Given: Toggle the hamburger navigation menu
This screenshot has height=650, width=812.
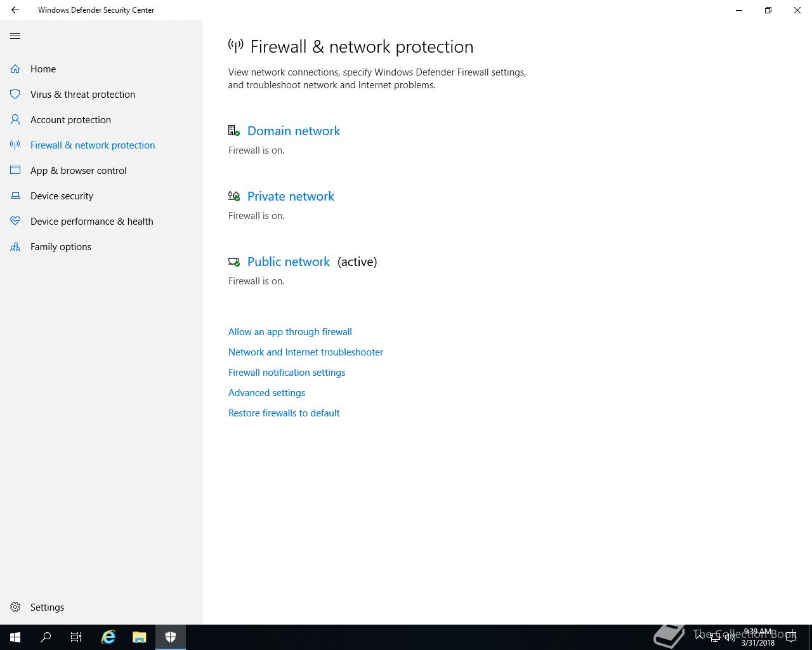Looking at the screenshot, I should (15, 36).
